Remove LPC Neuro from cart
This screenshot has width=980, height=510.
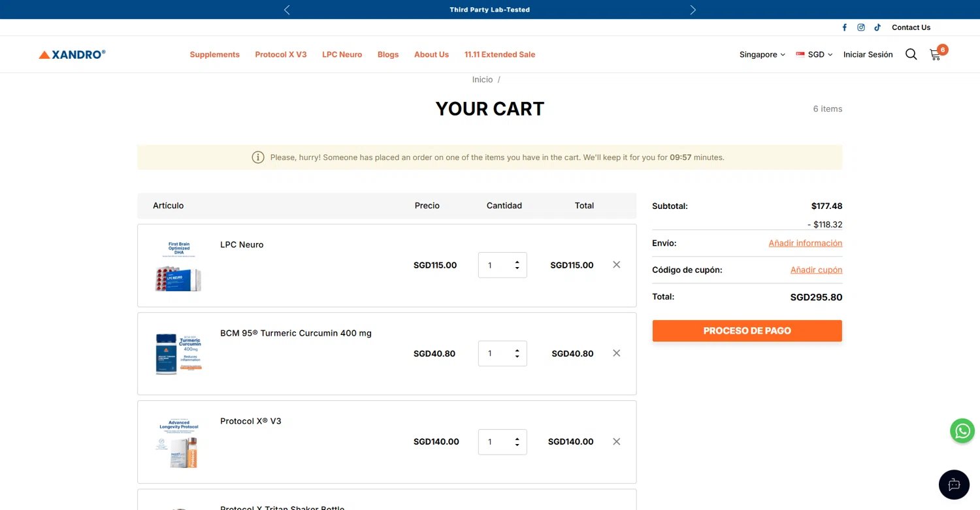click(616, 264)
